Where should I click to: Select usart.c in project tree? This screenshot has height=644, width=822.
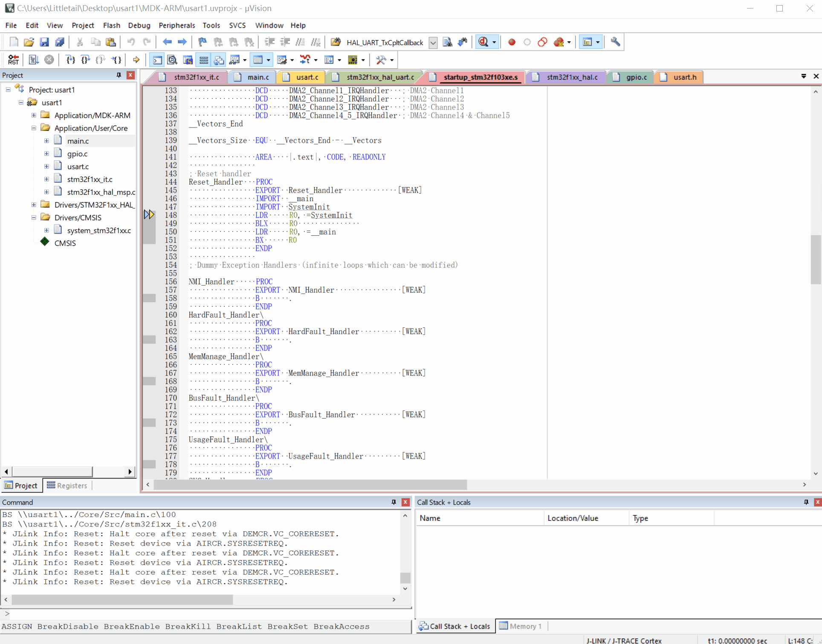click(78, 166)
